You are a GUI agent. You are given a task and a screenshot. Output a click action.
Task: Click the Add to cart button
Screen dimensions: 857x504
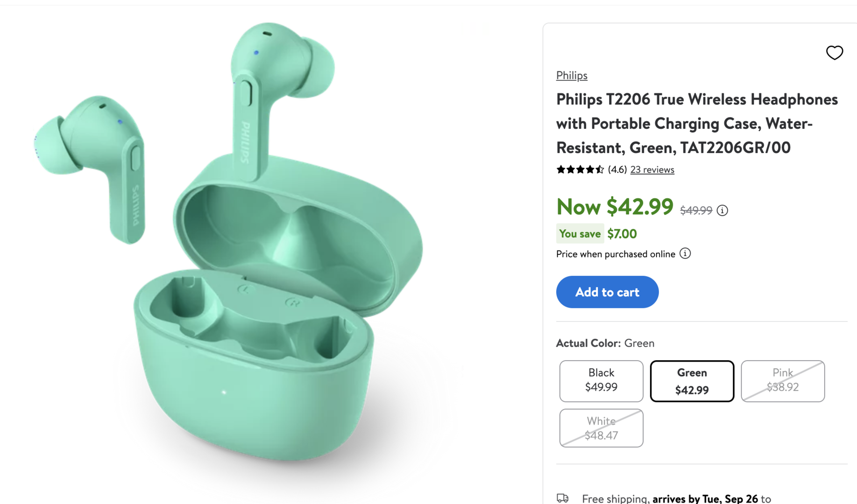point(607,292)
